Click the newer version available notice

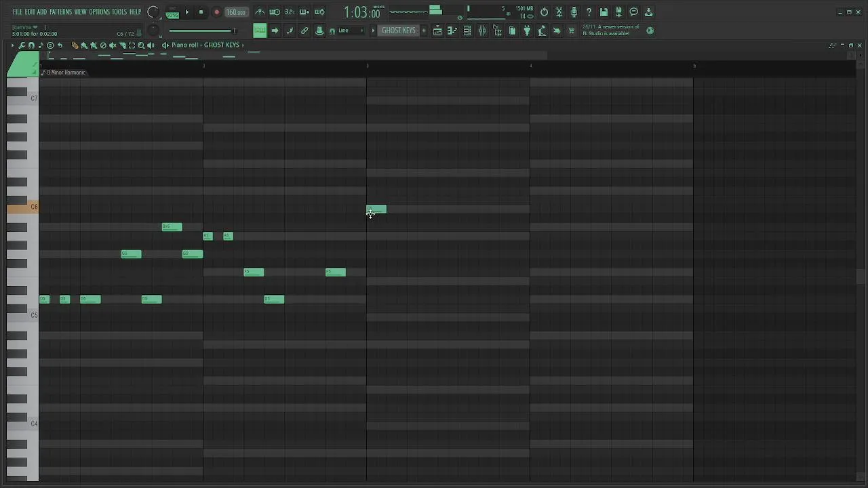point(610,30)
